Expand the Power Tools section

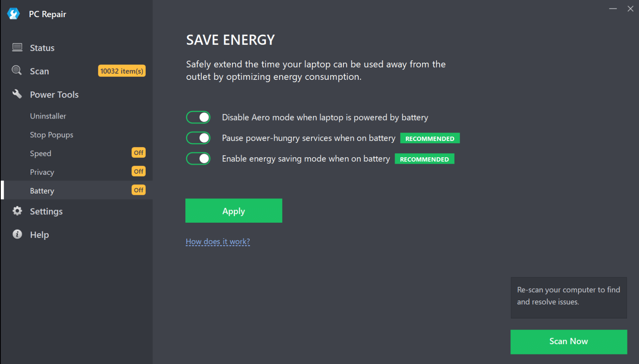tap(54, 94)
